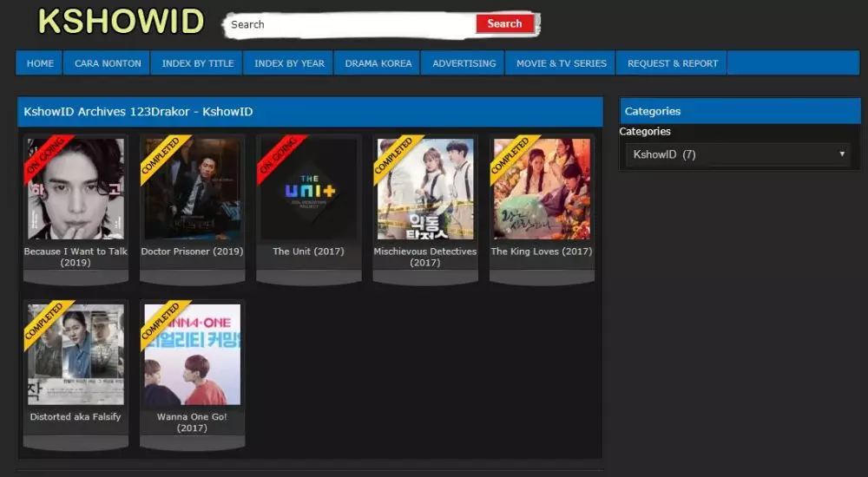This screenshot has height=477, width=868.
Task: Click The King Loves (2017) title link
Action: pyautogui.click(x=542, y=252)
